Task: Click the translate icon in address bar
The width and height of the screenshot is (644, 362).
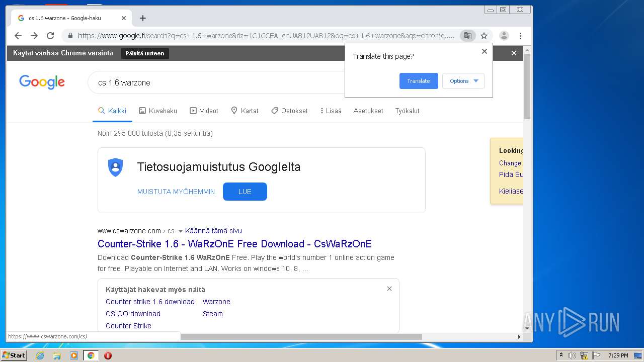Action: pos(467,36)
